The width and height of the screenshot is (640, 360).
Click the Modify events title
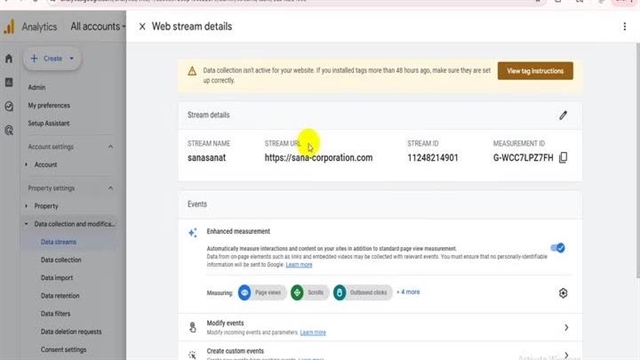pyautogui.click(x=225, y=323)
